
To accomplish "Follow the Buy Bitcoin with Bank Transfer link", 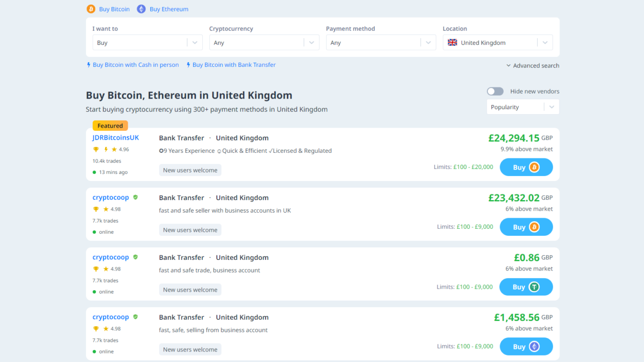I will [234, 65].
